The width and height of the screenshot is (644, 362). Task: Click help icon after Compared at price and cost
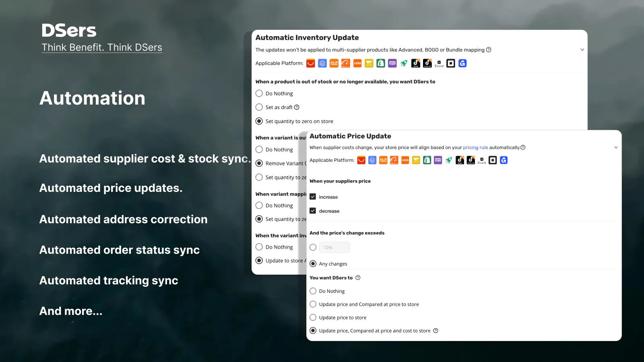436,331
